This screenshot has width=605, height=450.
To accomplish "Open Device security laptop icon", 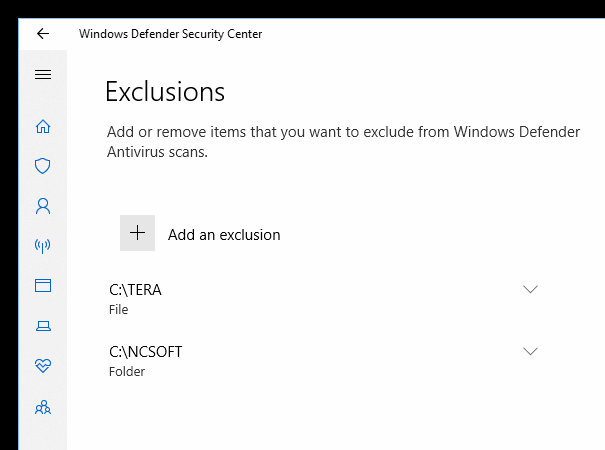I will pyautogui.click(x=42, y=326).
